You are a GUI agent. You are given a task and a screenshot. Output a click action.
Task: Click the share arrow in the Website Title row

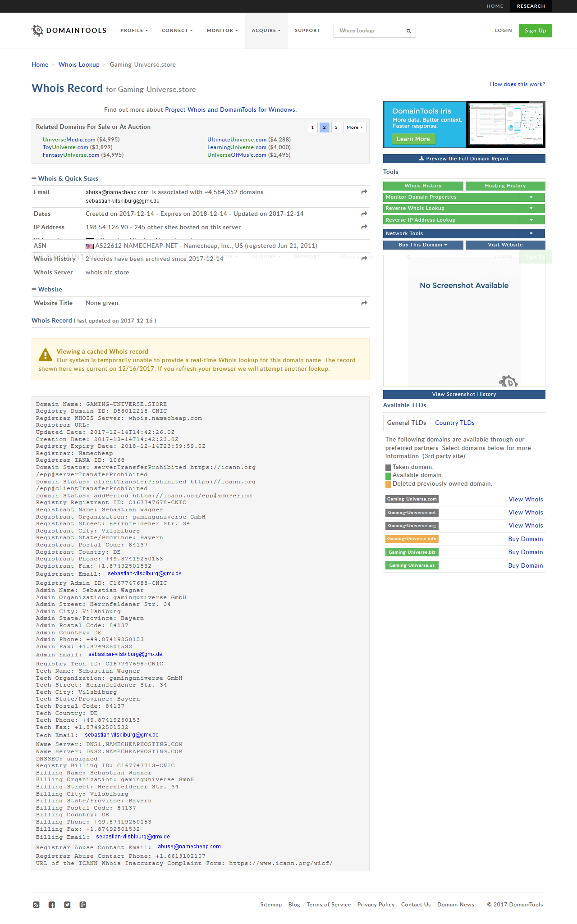(x=364, y=303)
